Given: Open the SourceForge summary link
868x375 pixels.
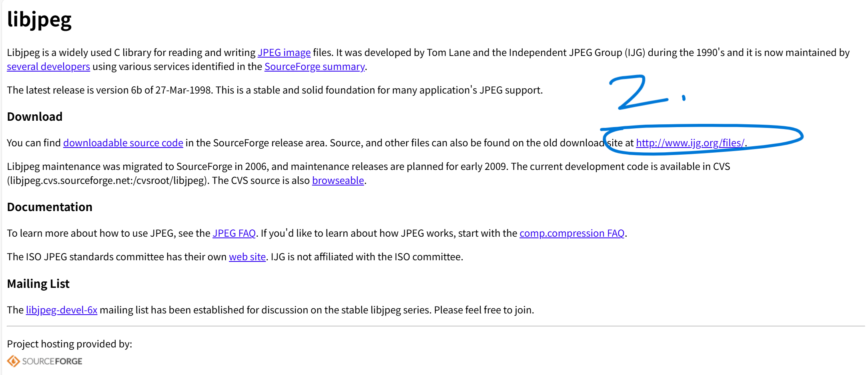Looking at the screenshot, I should [315, 67].
